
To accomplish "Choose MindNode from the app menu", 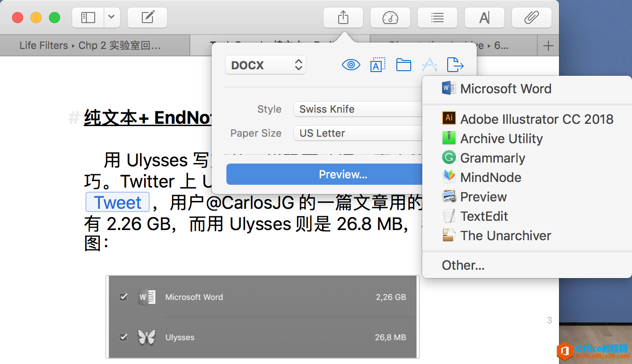I will tap(527, 177).
